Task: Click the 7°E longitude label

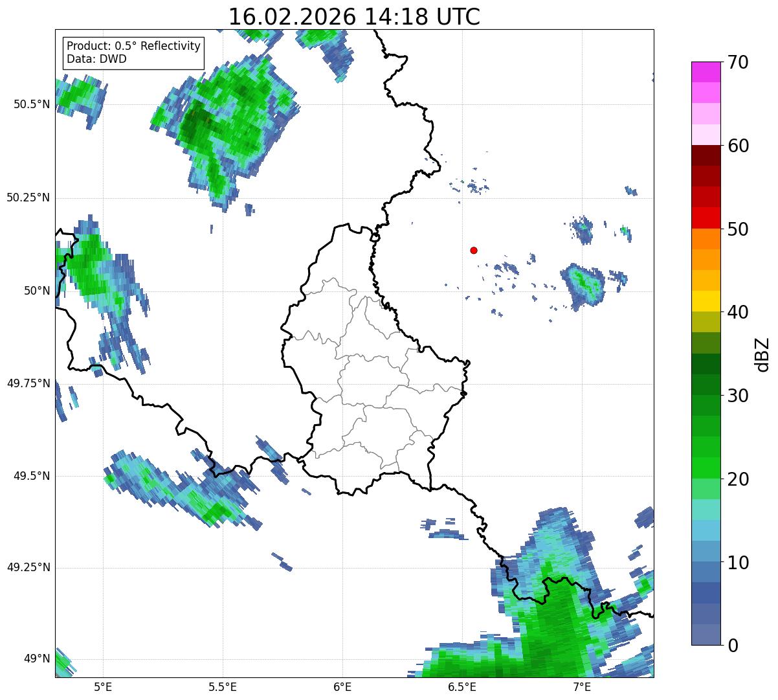Action: [582, 687]
